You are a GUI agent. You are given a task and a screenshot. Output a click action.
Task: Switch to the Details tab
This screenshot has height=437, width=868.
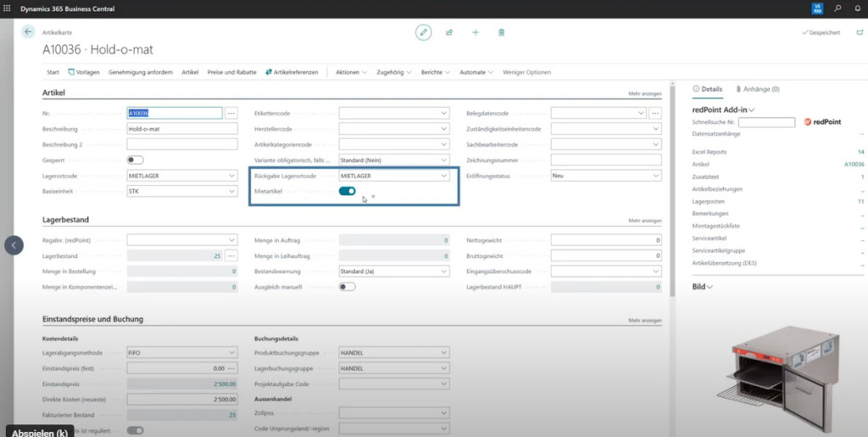point(708,88)
